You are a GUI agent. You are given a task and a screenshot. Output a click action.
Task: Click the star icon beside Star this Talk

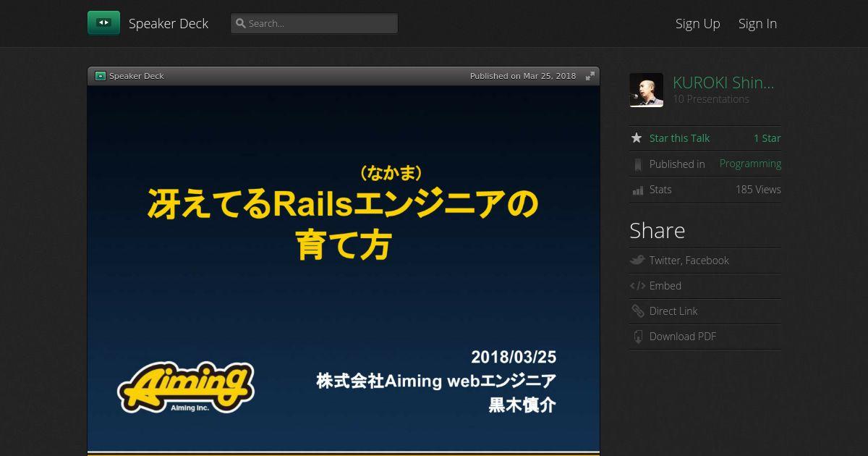coord(637,138)
